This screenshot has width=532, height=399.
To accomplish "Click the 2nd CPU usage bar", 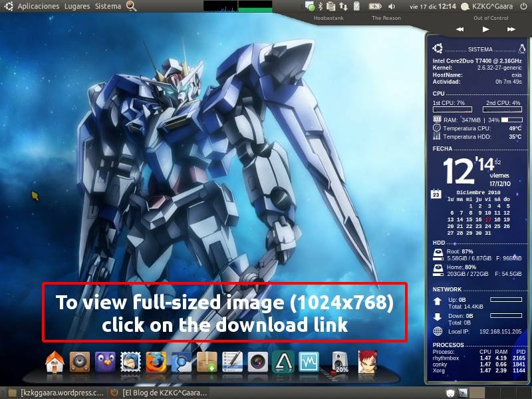I will coord(502,110).
